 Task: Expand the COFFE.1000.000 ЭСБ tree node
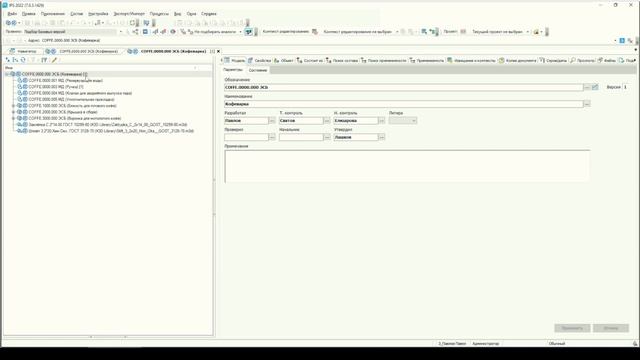13,106
